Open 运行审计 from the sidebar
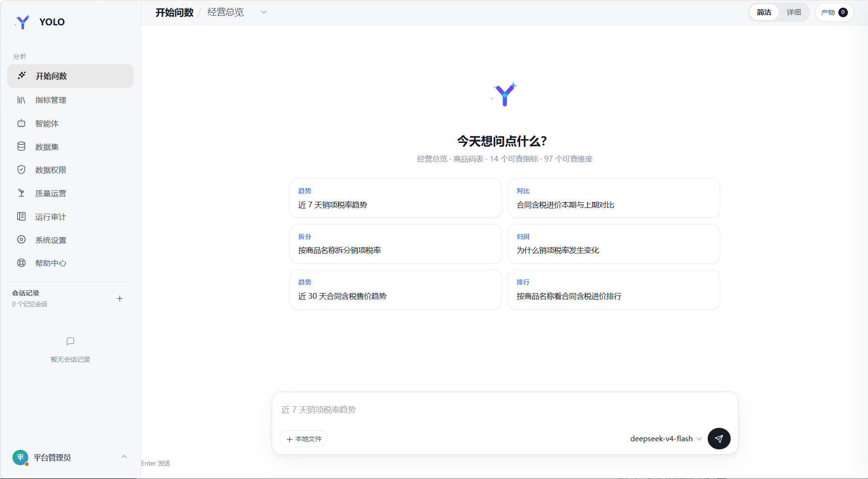The image size is (868, 479). tap(70, 217)
